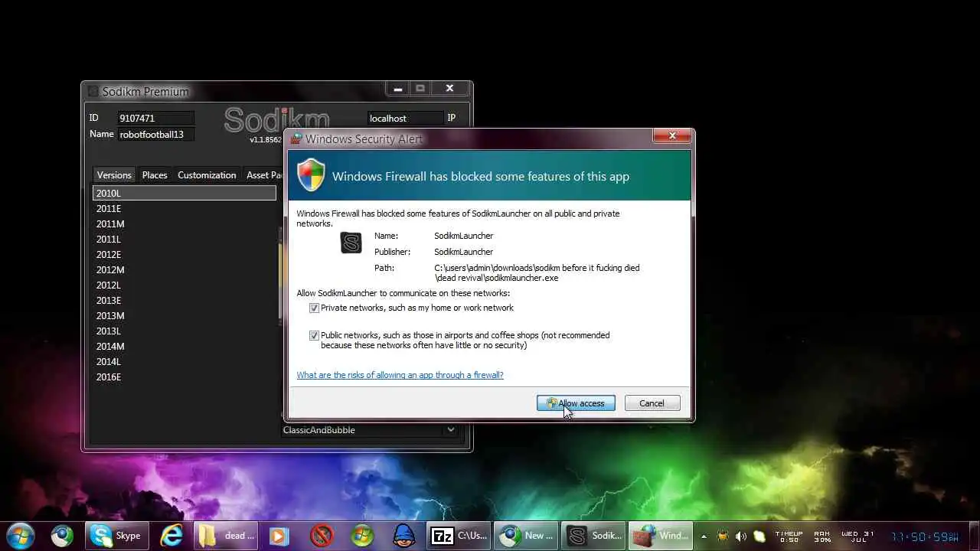The image size is (980, 551).
Task: Click the Sodikm Premium title bar icon
Action: coord(93,91)
